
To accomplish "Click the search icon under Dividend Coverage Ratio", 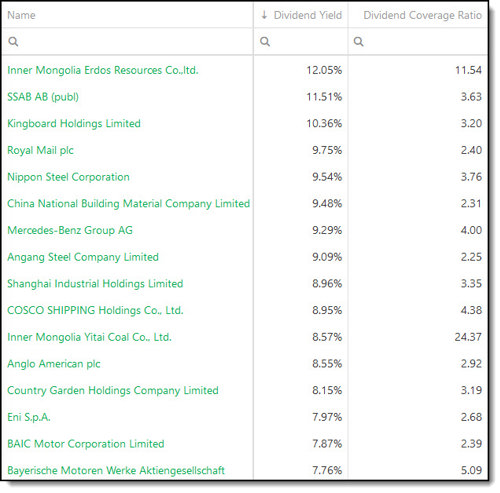I will tap(359, 42).
